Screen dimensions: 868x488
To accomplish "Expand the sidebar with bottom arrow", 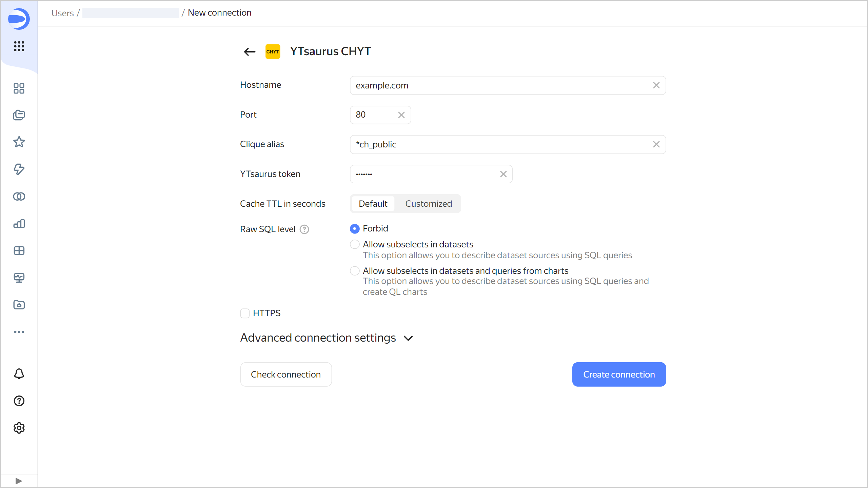I will point(19,481).
